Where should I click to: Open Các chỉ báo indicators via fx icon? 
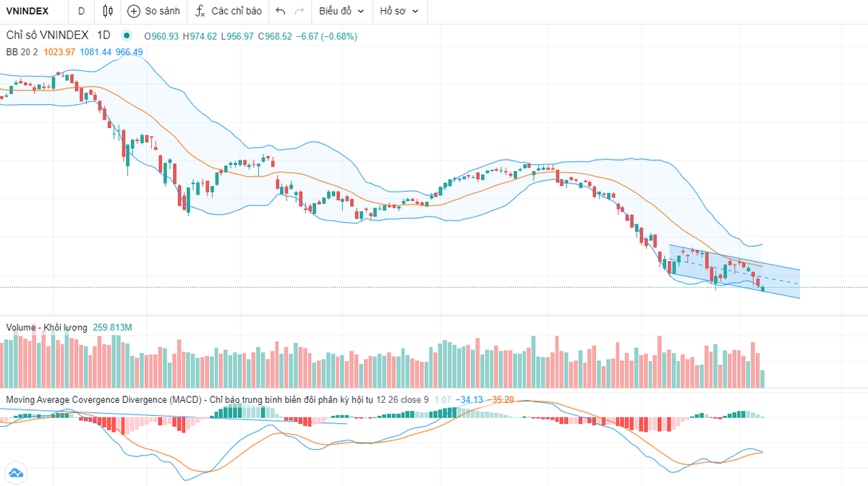click(x=201, y=11)
